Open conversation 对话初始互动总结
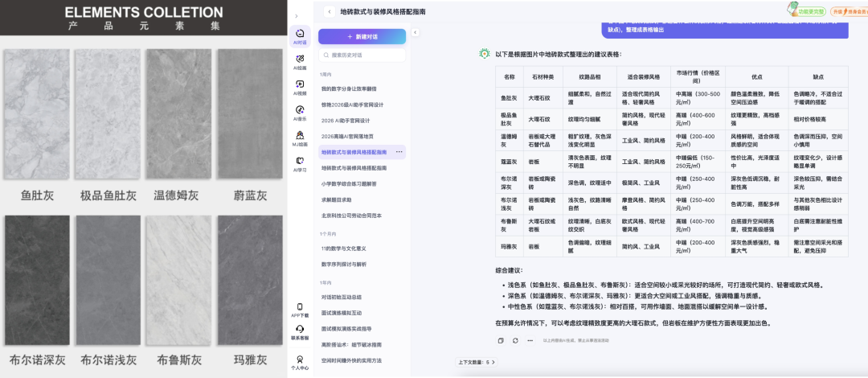Viewport: 868px width, 378px height. pyautogui.click(x=342, y=297)
